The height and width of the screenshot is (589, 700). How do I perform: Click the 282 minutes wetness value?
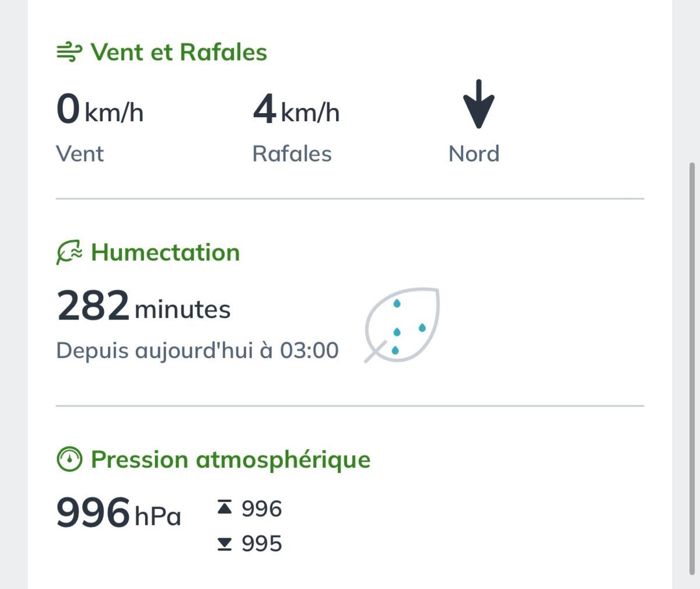coord(143,306)
